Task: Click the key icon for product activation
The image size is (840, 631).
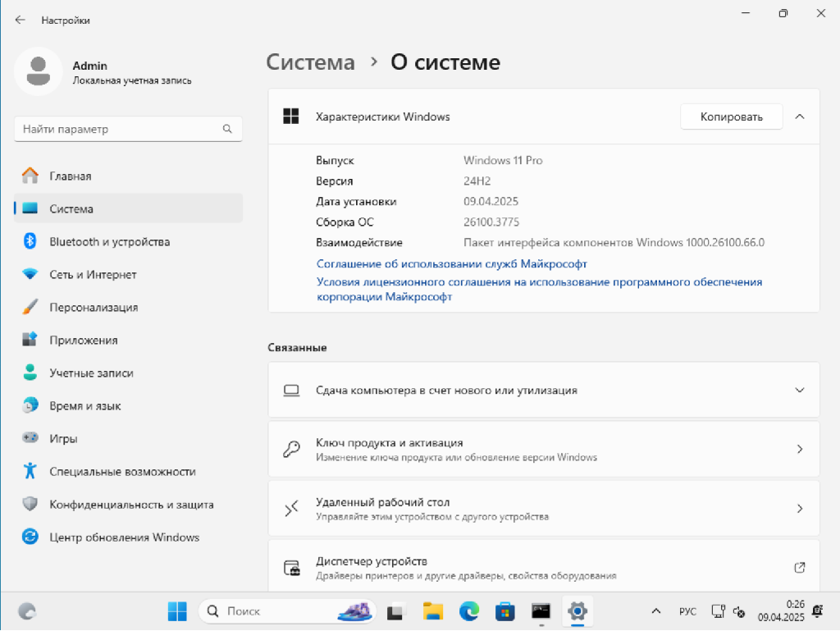Action: pos(291,449)
